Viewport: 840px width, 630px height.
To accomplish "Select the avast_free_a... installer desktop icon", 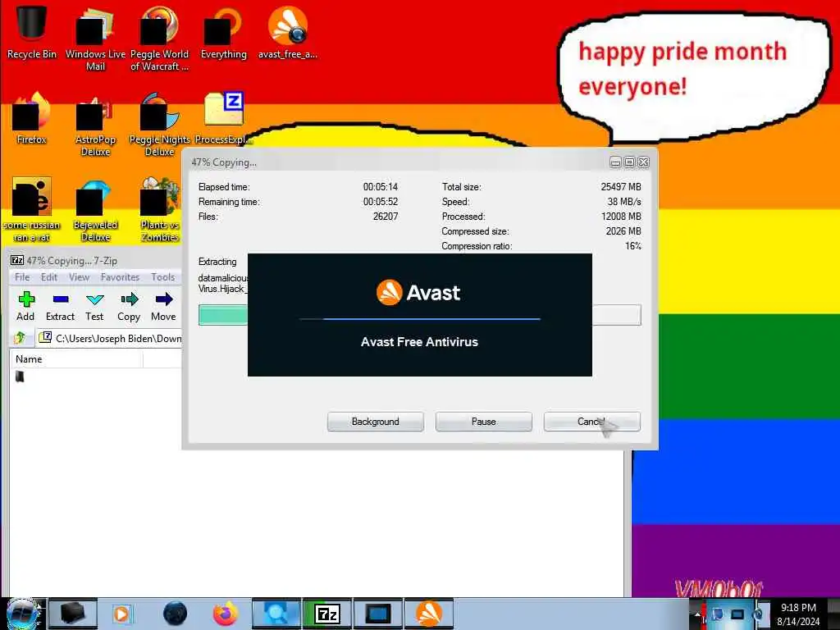I will 288,31.
